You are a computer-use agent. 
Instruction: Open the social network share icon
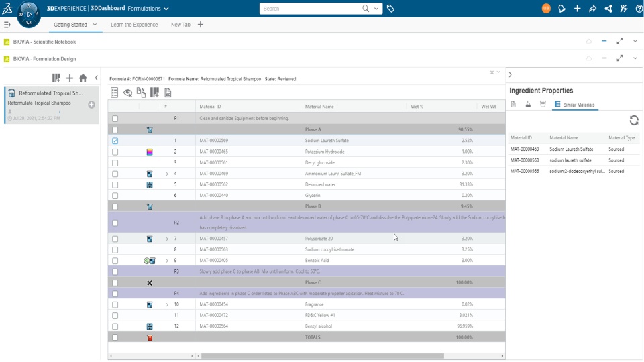pyautogui.click(x=608, y=9)
